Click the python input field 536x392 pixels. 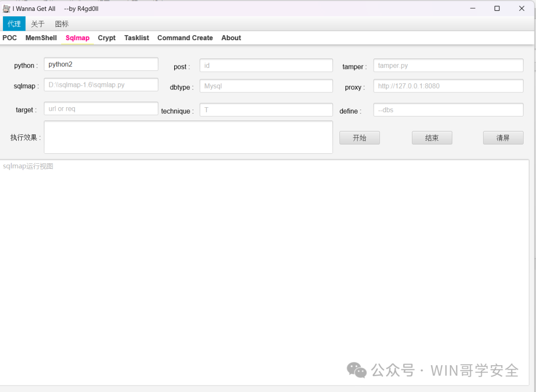click(101, 64)
